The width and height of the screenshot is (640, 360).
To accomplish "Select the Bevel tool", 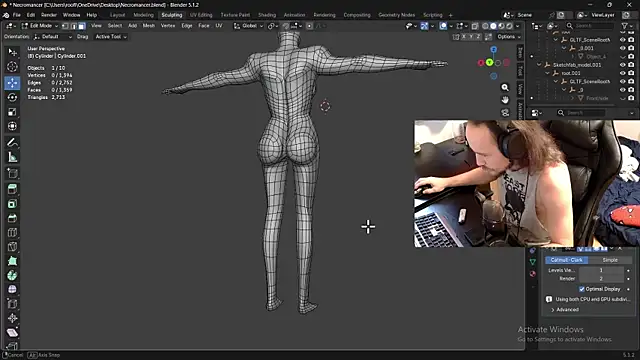I will click(12, 218).
